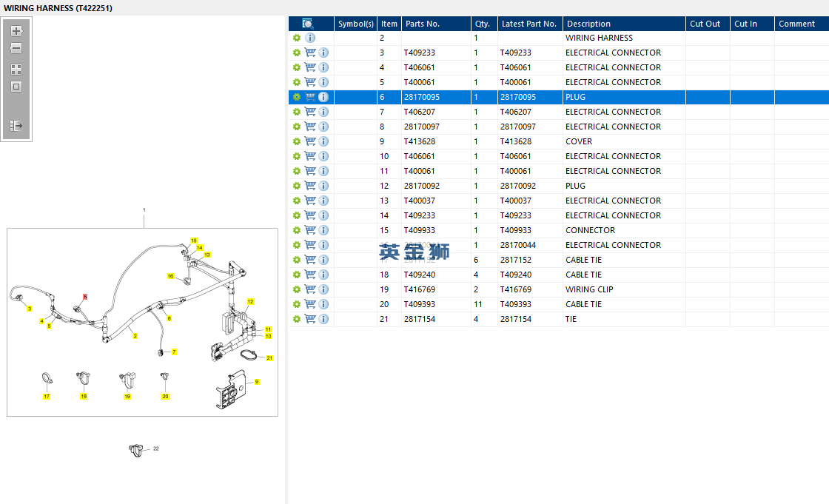The image size is (829, 504).
Task: Click callout 12 in wiring diagram
Action: click(x=251, y=301)
